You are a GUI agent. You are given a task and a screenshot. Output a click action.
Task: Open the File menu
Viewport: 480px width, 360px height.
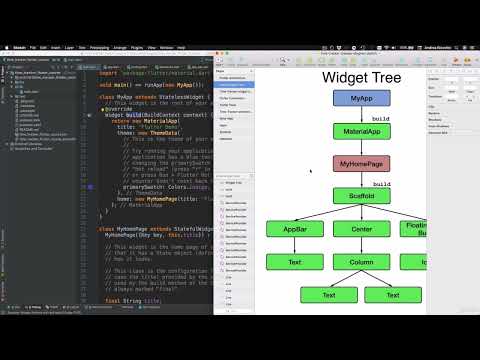tap(33, 48)
